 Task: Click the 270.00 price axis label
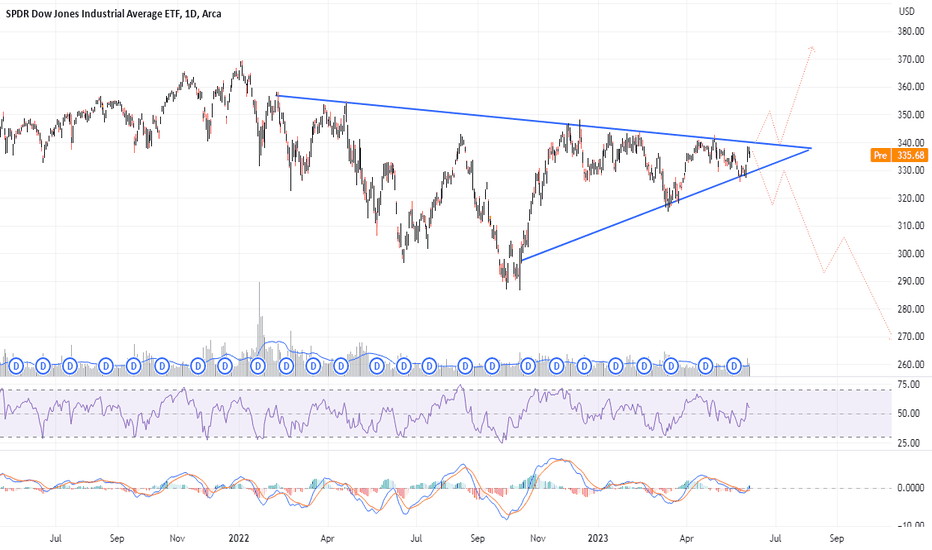coord(911,337)
